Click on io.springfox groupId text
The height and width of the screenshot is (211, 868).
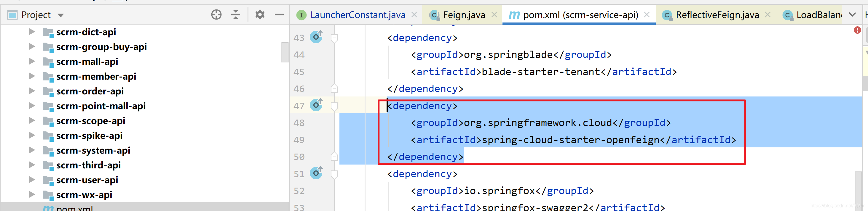[500, 191]
